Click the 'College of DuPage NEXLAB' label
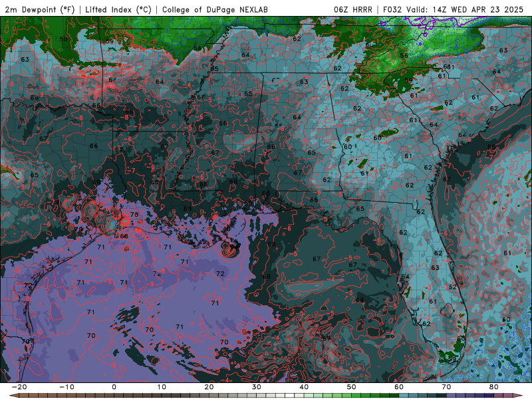 [215, 9]
